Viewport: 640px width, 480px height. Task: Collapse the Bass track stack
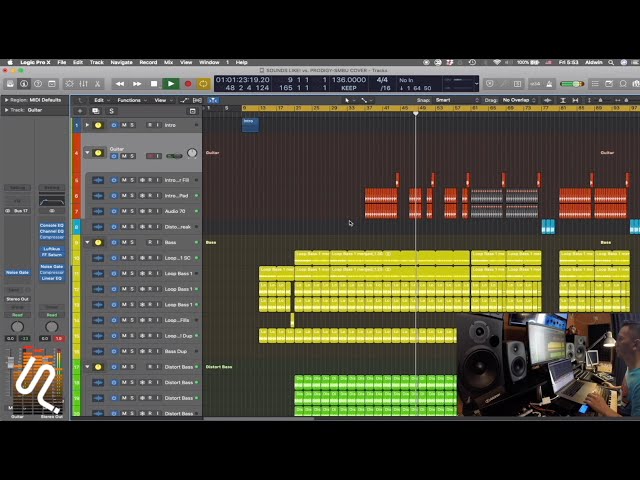point(87,242)
